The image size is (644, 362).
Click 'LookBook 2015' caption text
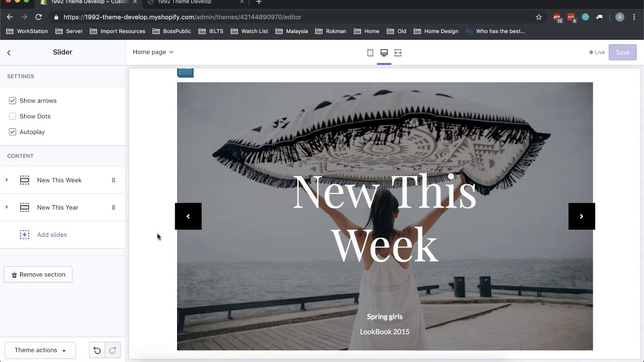384,332
